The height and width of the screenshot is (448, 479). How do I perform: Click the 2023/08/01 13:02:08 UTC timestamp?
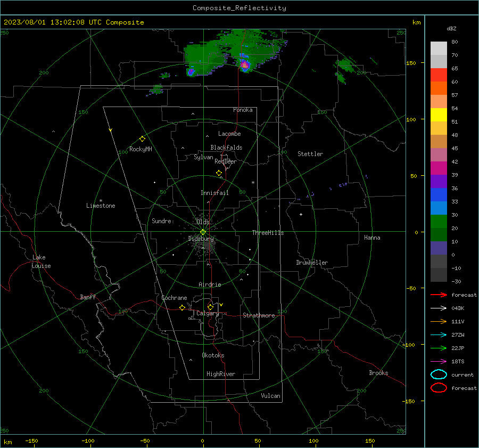[73, 22]
